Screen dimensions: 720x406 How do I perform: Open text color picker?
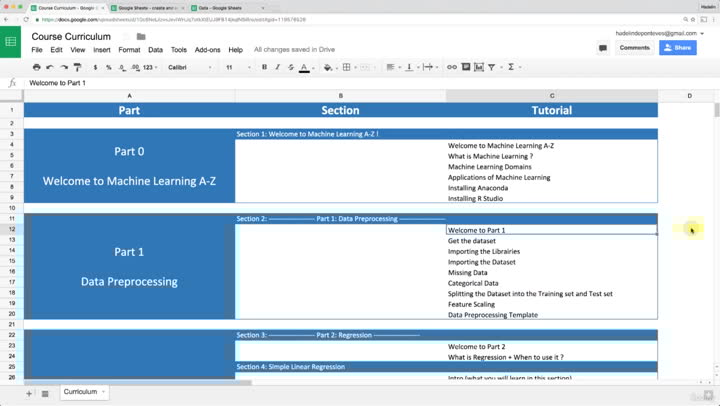coord(304,68)
